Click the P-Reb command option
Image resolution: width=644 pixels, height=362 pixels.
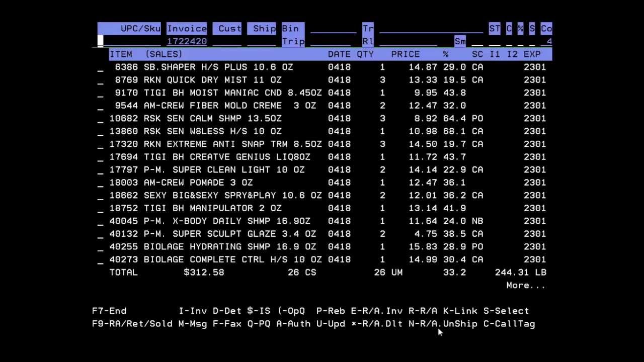click(331, 311)
